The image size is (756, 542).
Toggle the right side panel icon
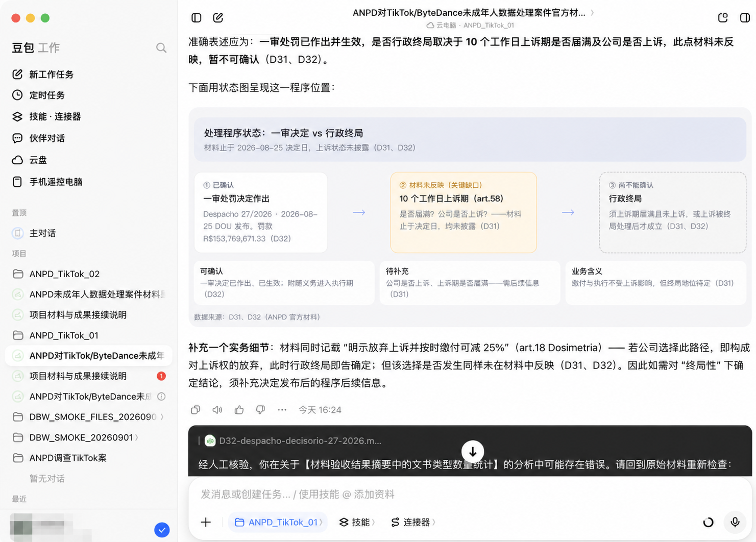745,18
